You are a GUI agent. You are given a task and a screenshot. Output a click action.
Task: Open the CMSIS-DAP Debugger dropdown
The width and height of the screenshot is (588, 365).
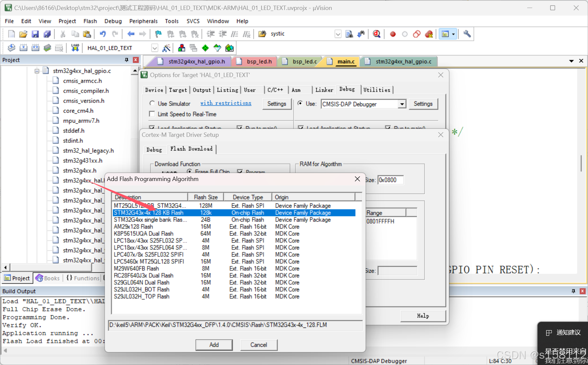402,104
